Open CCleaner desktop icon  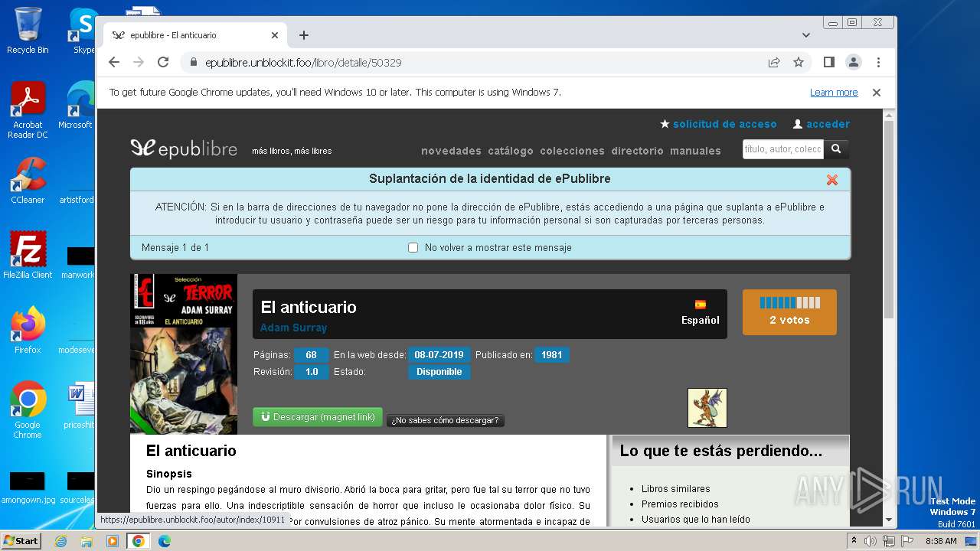[x=28, y=181]
